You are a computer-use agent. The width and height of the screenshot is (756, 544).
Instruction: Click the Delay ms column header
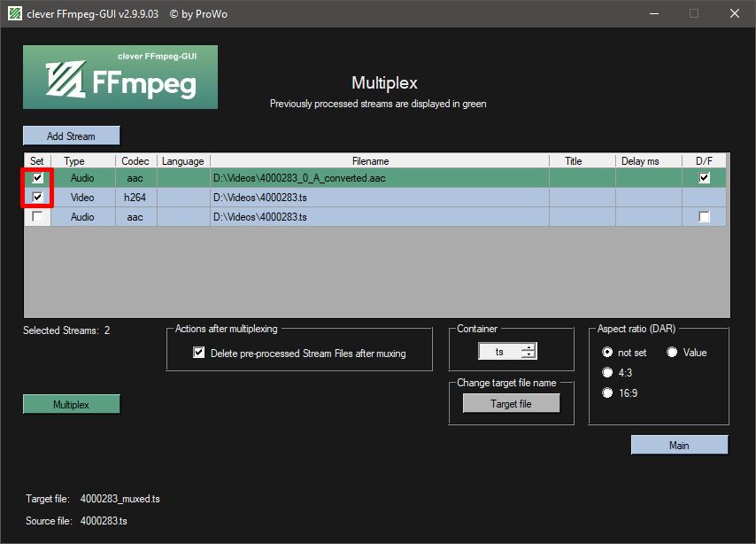pyautogui.click(x=649, y=160)
